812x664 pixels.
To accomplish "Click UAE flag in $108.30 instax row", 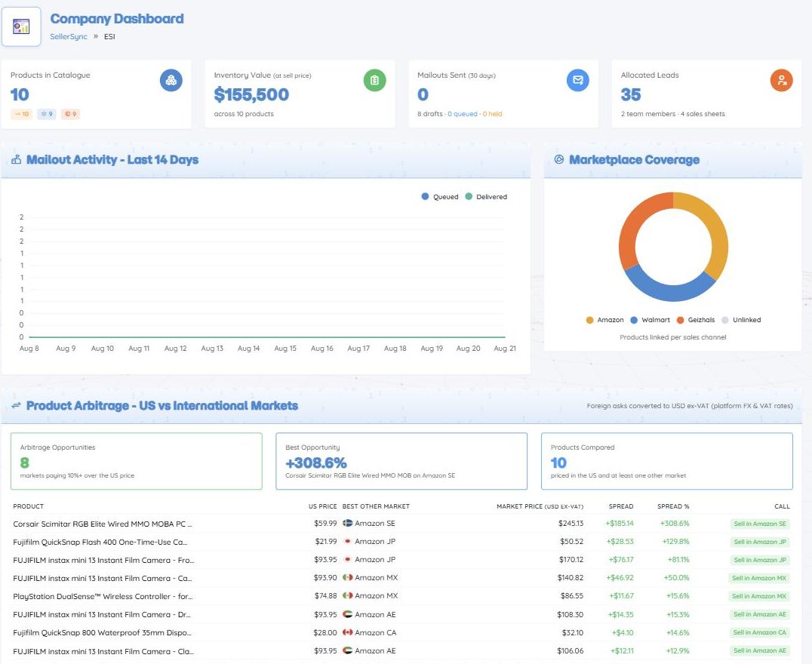I will point(347,614).
